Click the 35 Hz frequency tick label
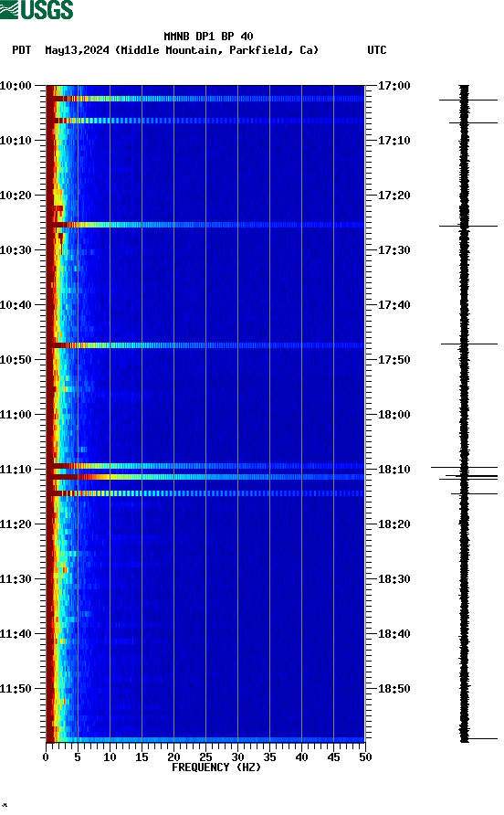The width and height of the screenshot is (504, 815). [x=269, y=757]
